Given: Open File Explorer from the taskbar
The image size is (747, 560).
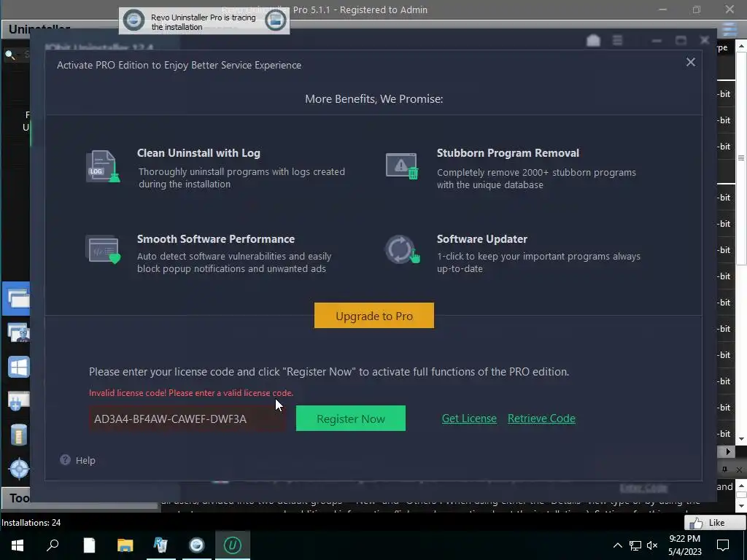Looking at the screenshot, I should [x=125, y=545].
